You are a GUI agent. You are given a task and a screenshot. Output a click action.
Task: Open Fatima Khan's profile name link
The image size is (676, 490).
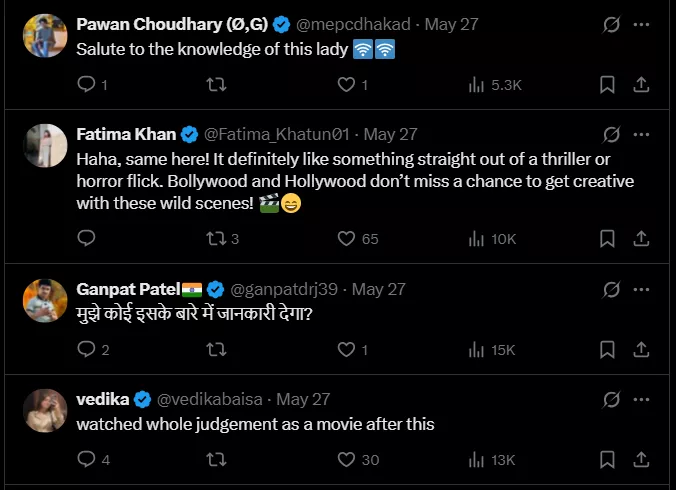coord(125,134)
